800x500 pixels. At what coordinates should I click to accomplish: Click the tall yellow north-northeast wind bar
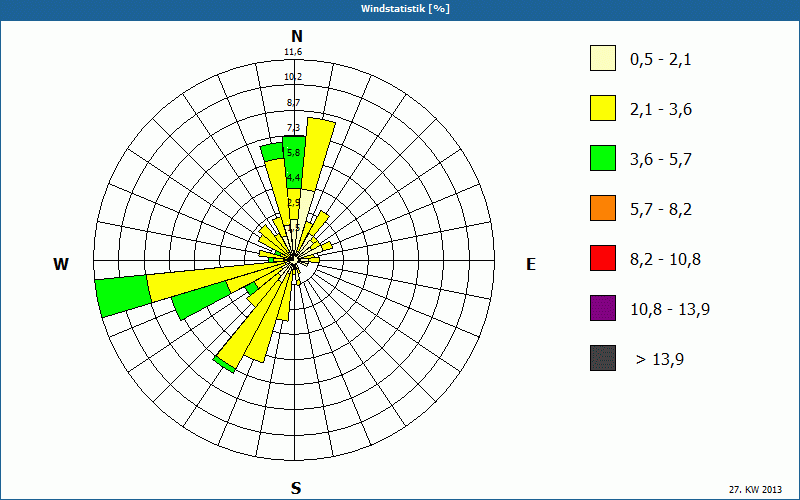pos(319,156)
